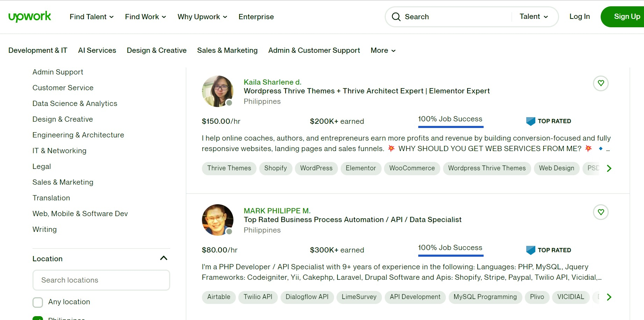This screenshot has height=320, width=644.
Task: Save Kaila Sharlene d. with heart icon
Action: coord(601,83)
